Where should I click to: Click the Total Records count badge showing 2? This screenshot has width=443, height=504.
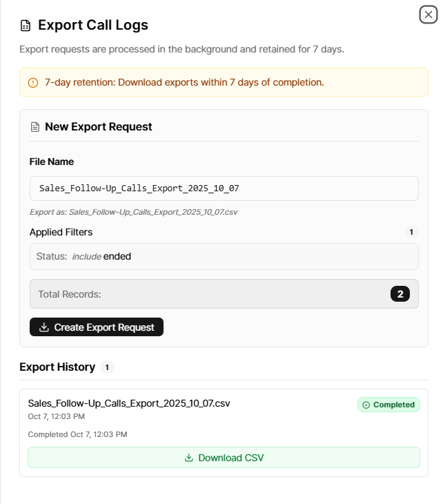click(400, 294)
